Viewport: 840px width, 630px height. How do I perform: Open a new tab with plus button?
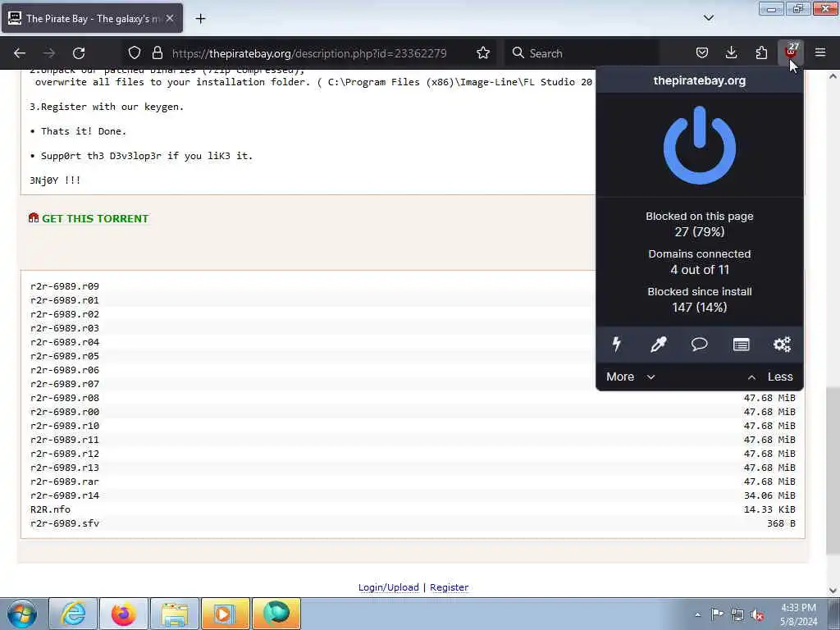click(x=200, y=19)
